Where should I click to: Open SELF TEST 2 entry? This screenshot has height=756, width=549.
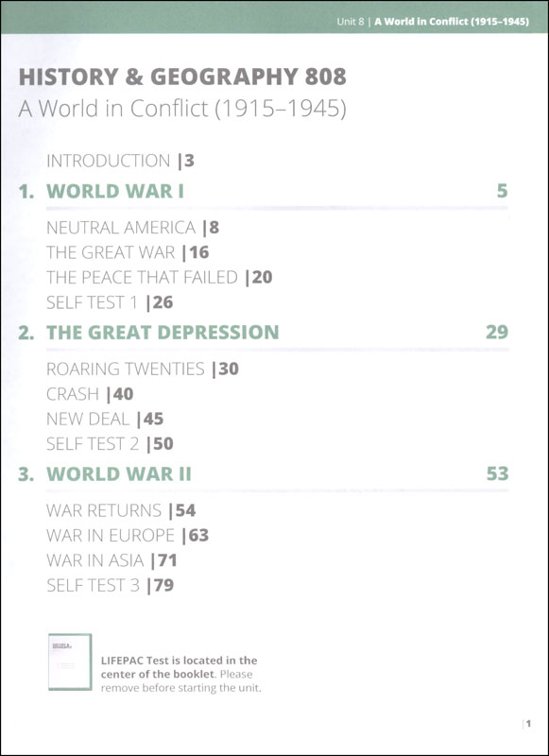pyautogui.click(x=110, y=444)
